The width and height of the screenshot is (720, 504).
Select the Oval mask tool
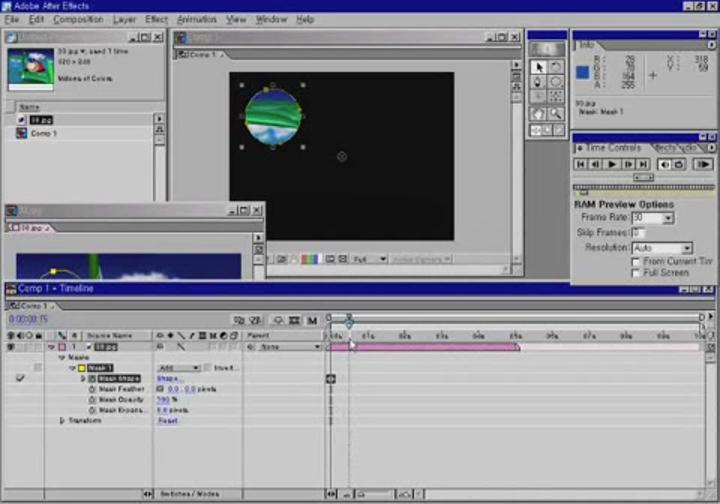coord(556,82)
